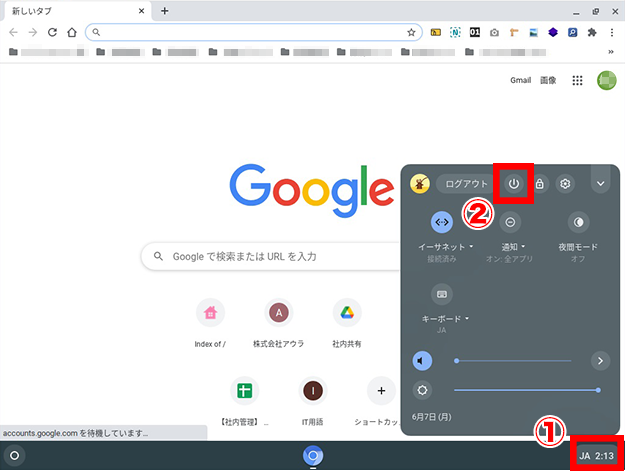
Task: Open the Google apps grid
Action: (577, 80)
